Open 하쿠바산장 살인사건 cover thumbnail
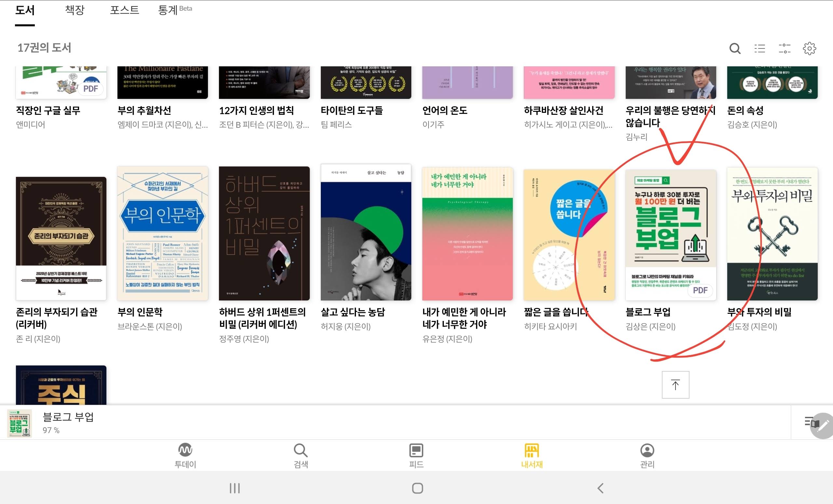This screenshot has width=833, height=504. (569, 82)
